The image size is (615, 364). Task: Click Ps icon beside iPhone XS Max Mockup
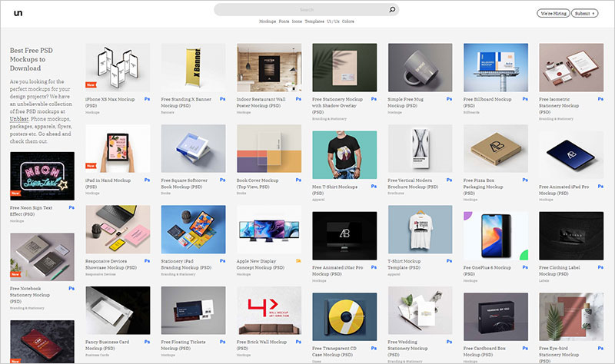tap(147, 99)
